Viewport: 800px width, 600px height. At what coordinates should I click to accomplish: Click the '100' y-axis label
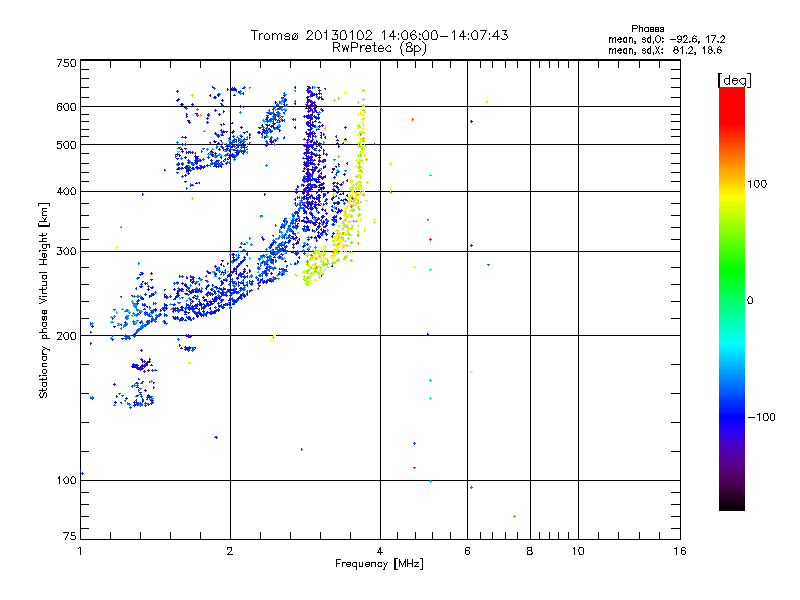click(66, 481)
